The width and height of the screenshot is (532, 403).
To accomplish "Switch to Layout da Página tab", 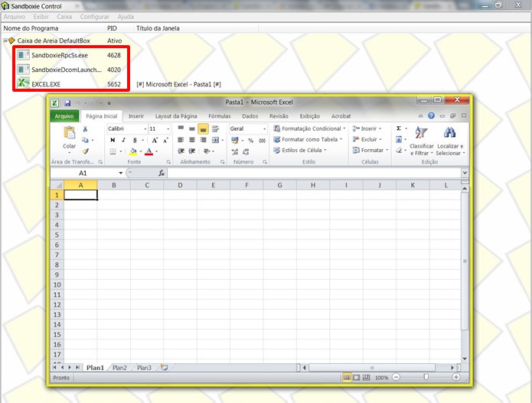I will click(176, 116).
